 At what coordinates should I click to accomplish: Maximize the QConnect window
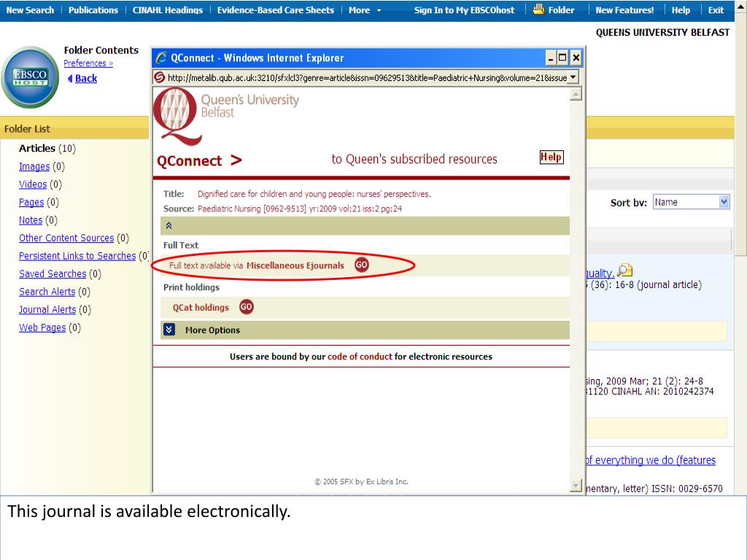pos(562,58)
